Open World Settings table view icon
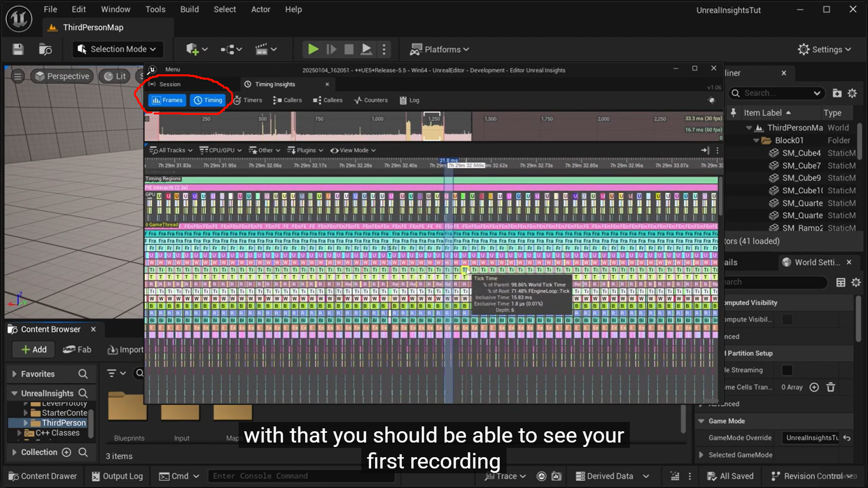This screenshot has width=868, height=488. click(x=841, y=282)
